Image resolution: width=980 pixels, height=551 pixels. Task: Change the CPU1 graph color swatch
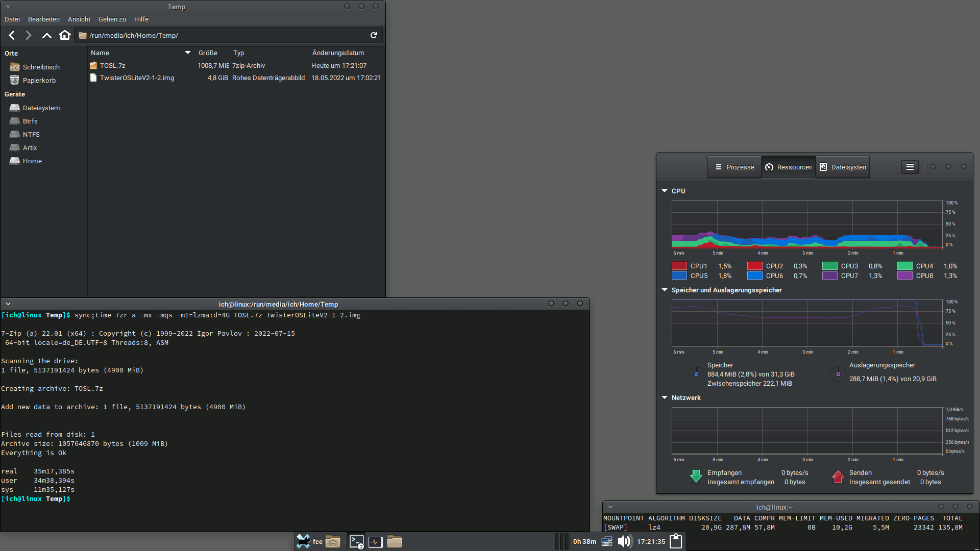coord(679,266)
